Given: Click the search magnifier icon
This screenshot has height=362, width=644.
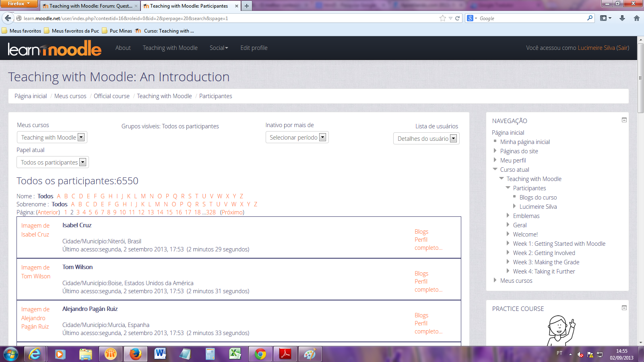Looking at the screenshot, I should coord(590,18).
